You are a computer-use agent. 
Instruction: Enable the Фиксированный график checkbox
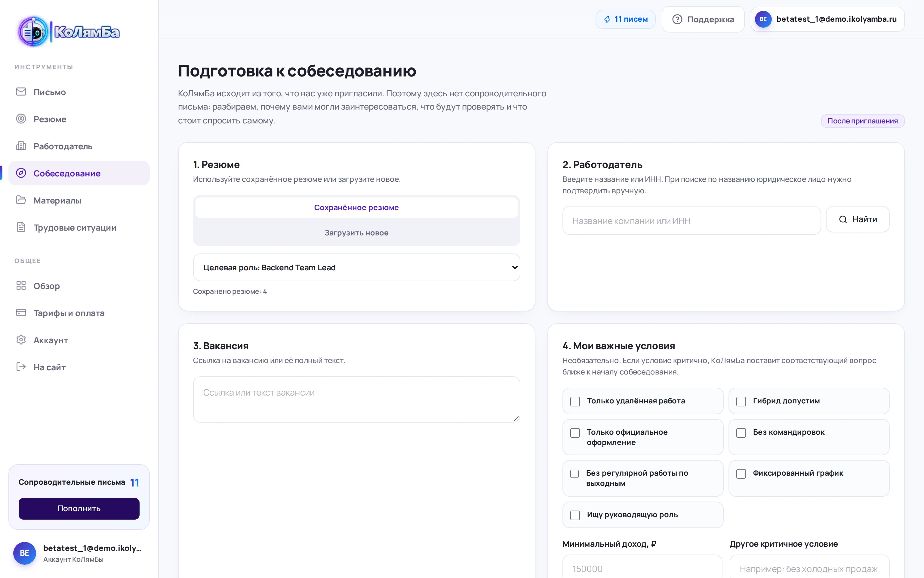(x=741, y=474)
